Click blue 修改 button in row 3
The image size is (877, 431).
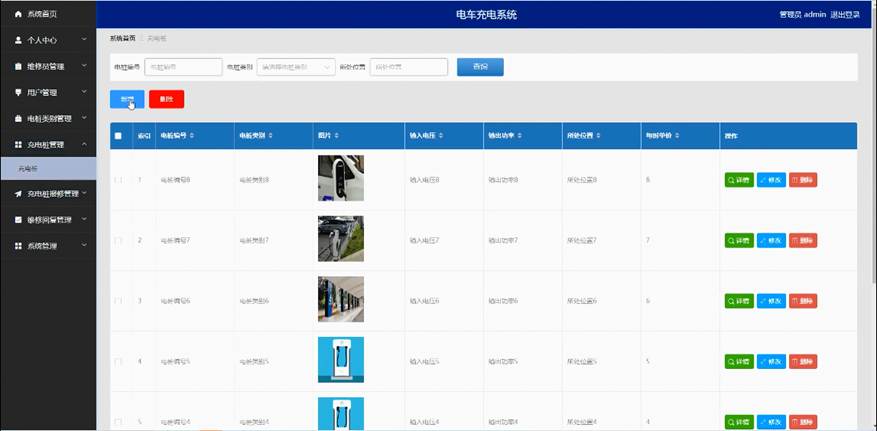(771, 301)
